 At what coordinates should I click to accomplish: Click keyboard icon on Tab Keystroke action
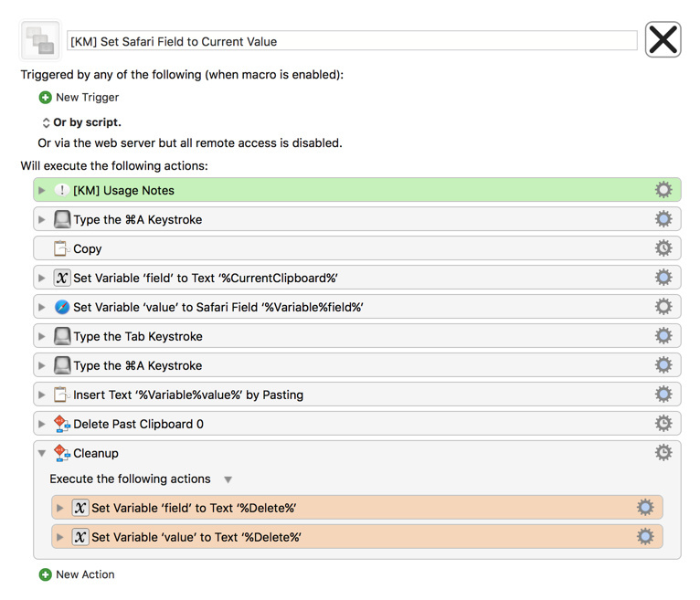62,336
